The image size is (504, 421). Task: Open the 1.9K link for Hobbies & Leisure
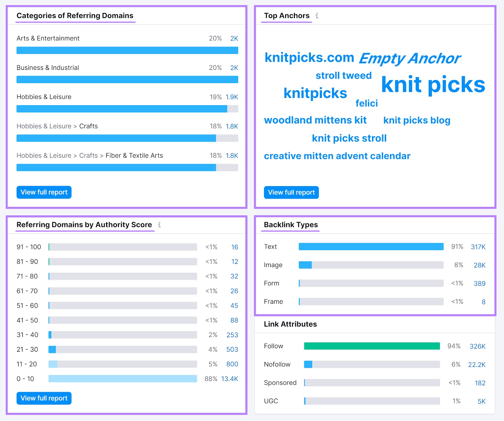click(232, 97)
